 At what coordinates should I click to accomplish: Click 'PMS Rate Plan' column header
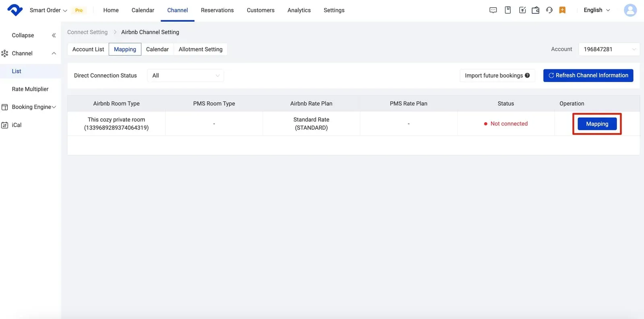[x=409, y=103]
